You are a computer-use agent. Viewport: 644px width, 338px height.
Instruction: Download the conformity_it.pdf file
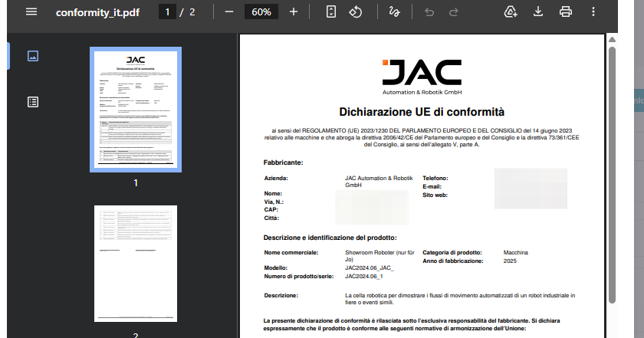(x=538, y=12)
